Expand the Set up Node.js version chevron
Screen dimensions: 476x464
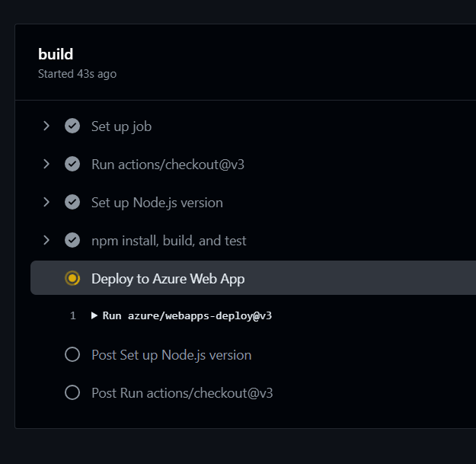point(46,202)
